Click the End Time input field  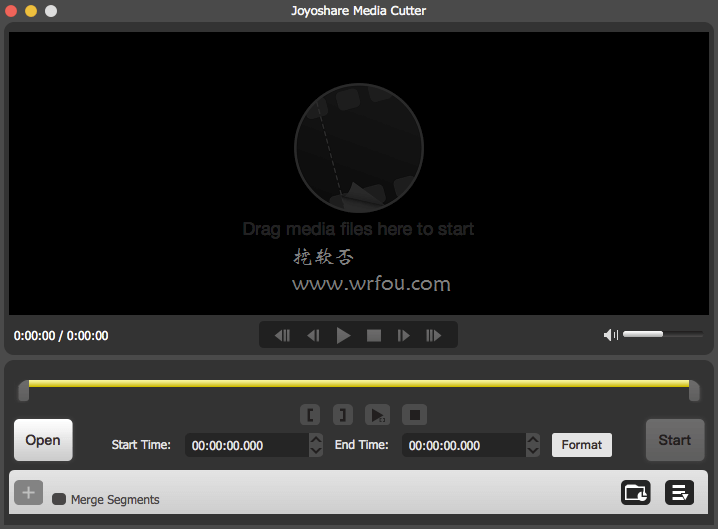click(x=464, y=445)
